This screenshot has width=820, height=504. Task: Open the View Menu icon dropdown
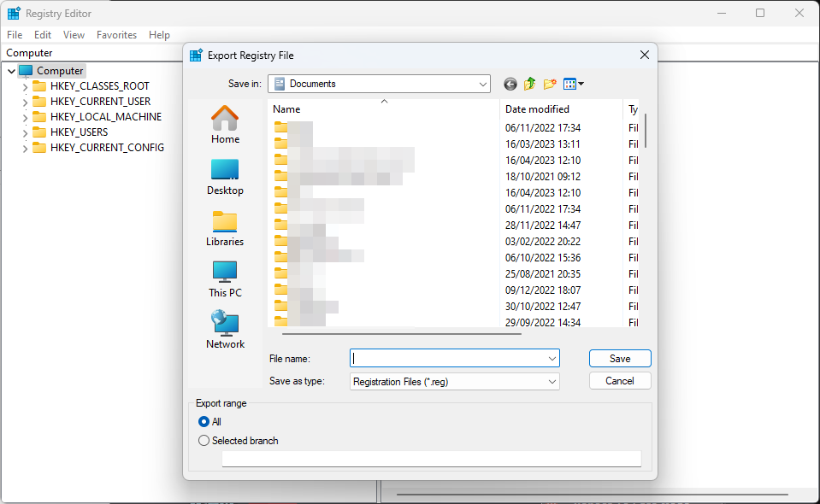(x=574, y=84)
